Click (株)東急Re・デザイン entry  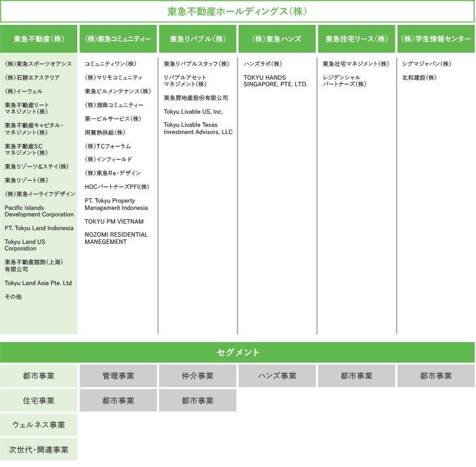click(x=113, y=173)
